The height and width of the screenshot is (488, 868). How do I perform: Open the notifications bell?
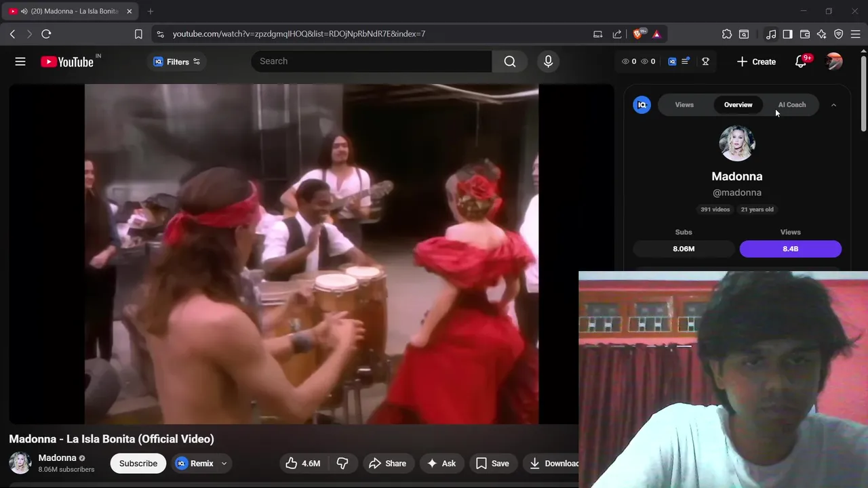(801, 62)
